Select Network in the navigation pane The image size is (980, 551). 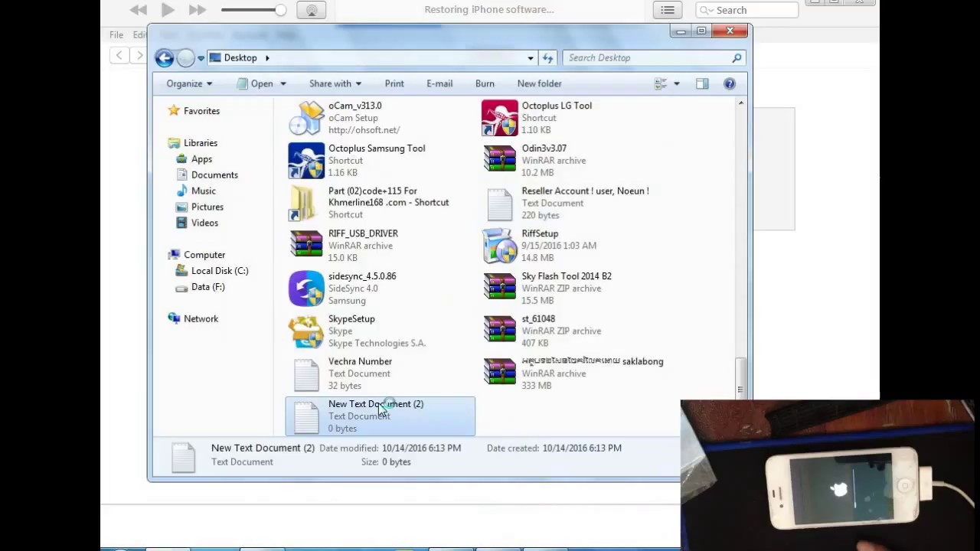coord(201,319)
